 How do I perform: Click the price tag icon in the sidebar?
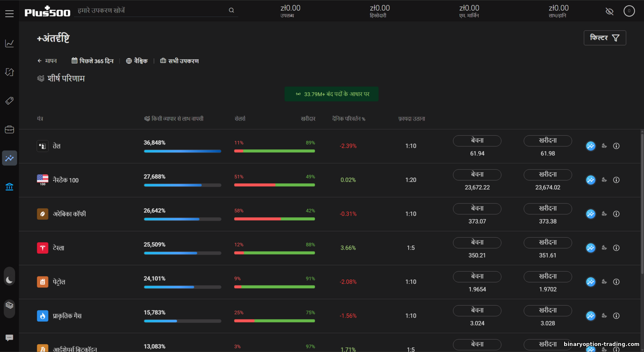coord(9,101)
